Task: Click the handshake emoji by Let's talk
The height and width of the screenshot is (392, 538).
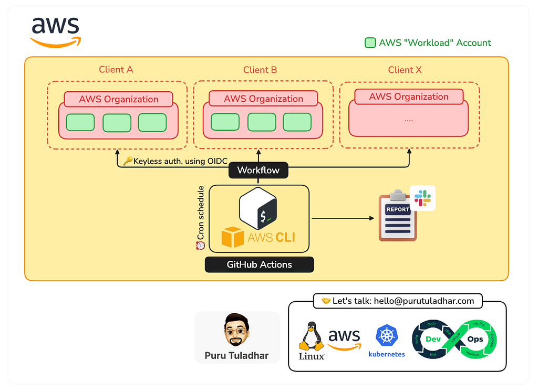Action: point(326,301)
